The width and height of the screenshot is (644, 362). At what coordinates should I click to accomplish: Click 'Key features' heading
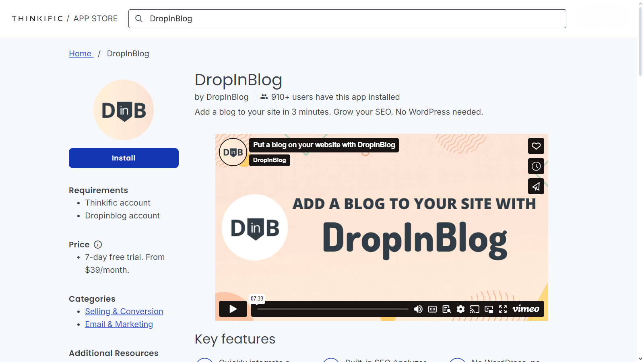point(235,339)
